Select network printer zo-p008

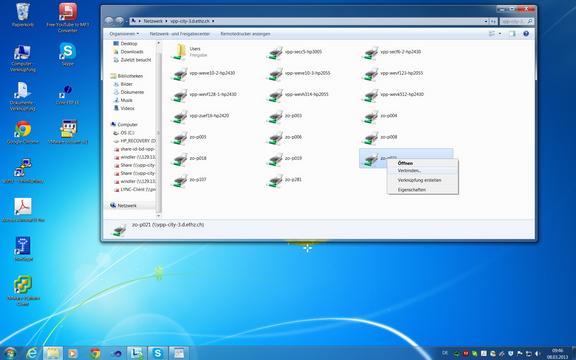coord(380,137)
